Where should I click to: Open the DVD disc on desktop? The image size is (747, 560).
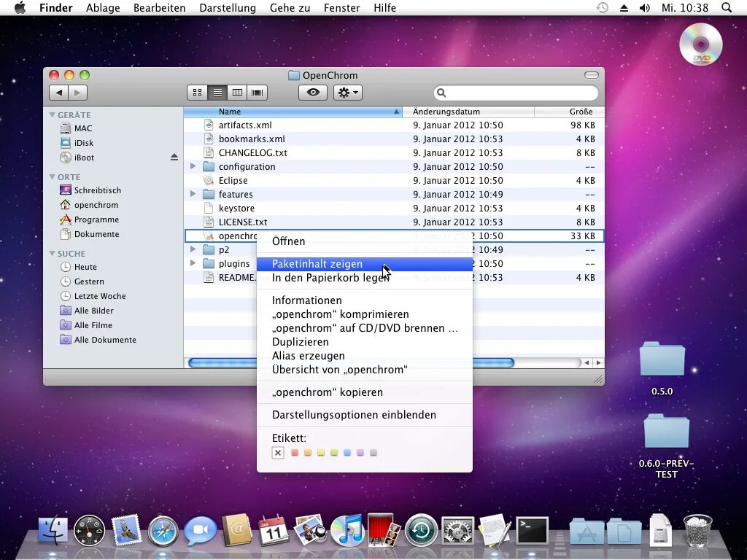(x=701, y=44)
